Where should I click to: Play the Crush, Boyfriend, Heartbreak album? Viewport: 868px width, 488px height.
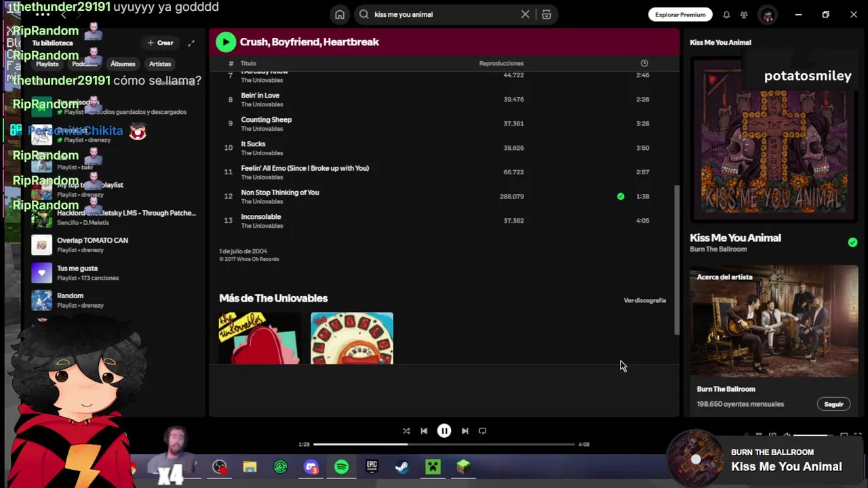tap(226, 42)
